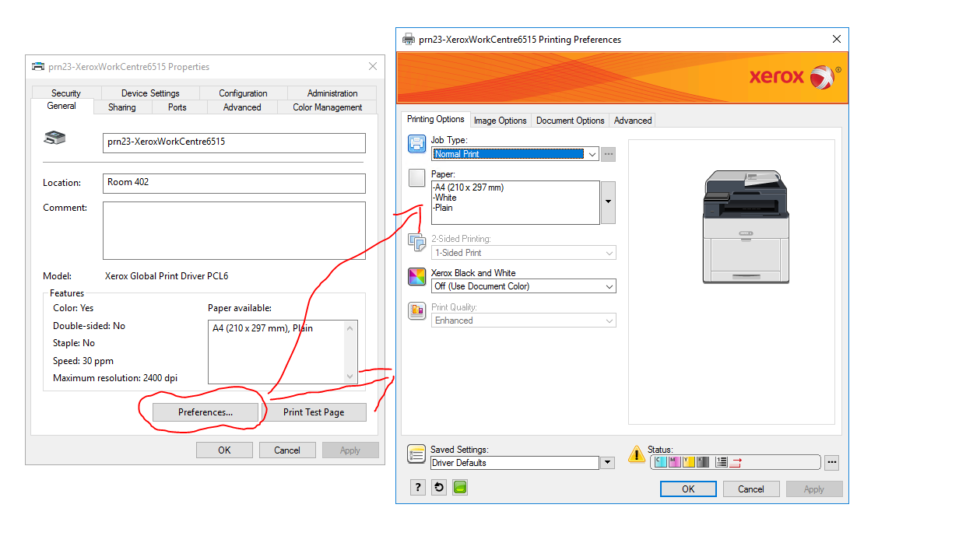Open the Paper selection arrow button
This screenshot has width=980, height=543.
pyautogui.click(x=609, y=202)
